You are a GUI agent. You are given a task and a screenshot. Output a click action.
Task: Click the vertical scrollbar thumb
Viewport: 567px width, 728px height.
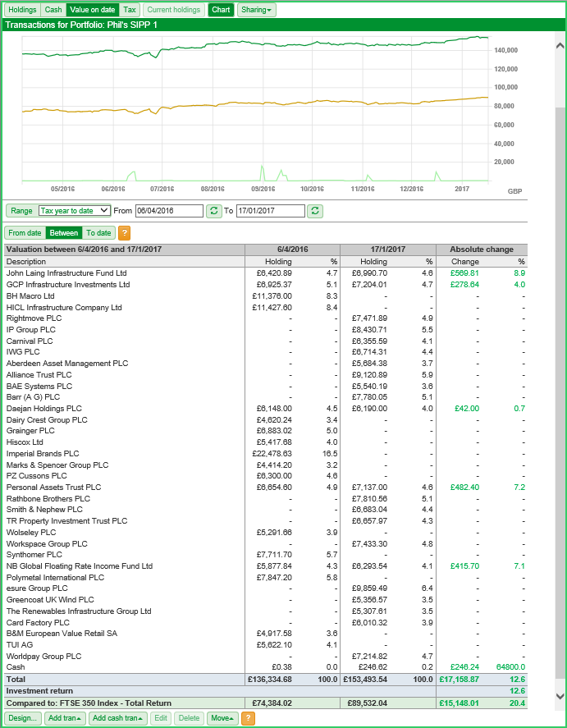tap(560, 395)
